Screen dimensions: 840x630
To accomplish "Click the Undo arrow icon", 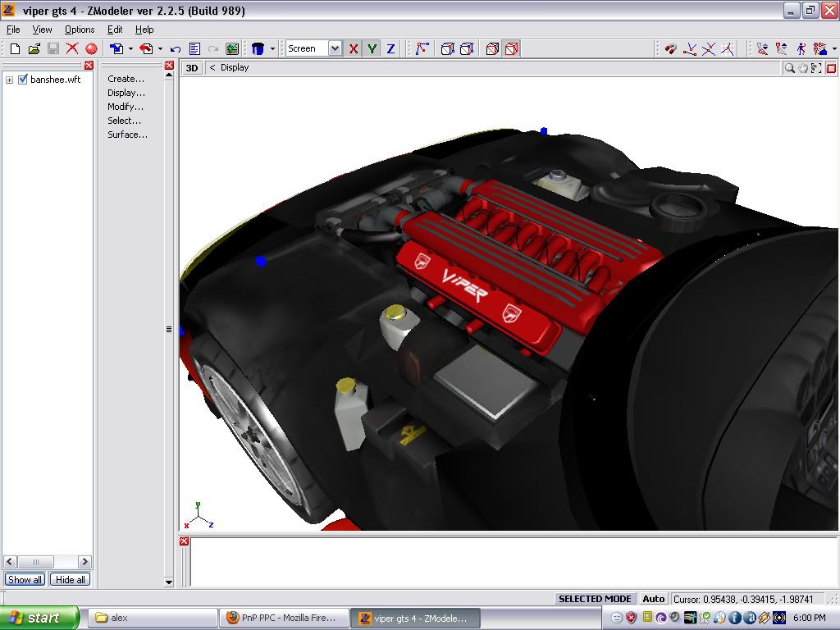I will (176, 49).
